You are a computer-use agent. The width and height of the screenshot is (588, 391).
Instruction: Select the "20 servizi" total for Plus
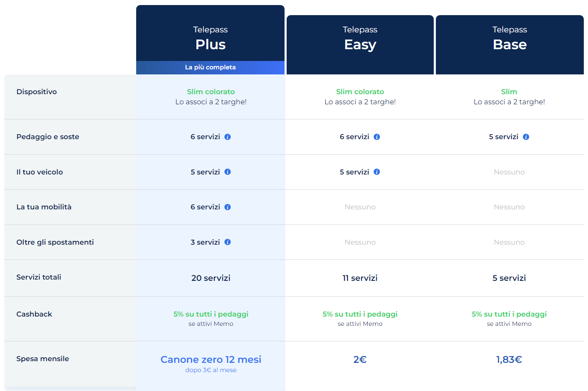coord(211,278)
